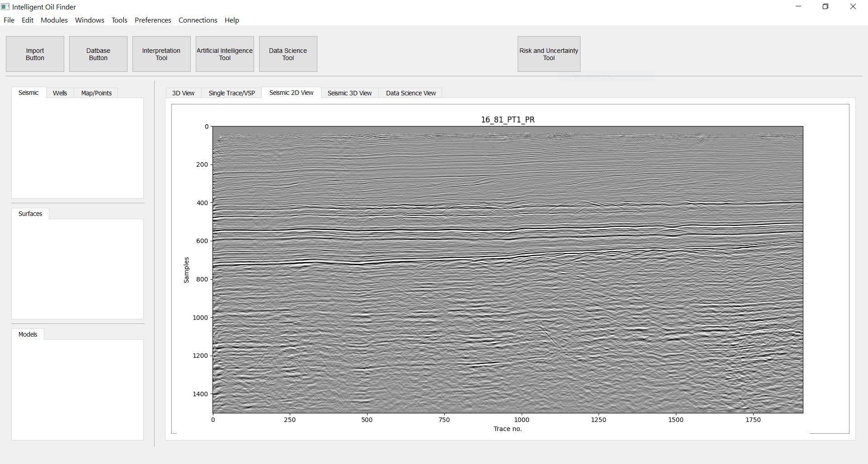Click the Trace no. axis label
The image size is (868, 464).
click(x=508, y=429)
